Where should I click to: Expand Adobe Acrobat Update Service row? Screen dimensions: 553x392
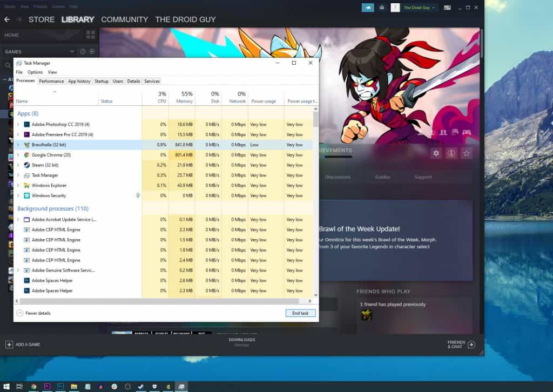point(18,220)
